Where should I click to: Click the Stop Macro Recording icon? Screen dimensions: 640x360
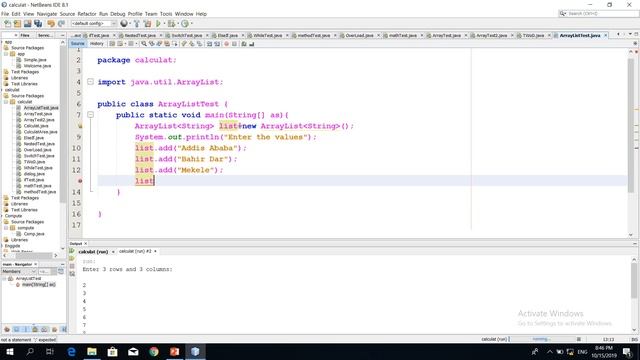234,44
